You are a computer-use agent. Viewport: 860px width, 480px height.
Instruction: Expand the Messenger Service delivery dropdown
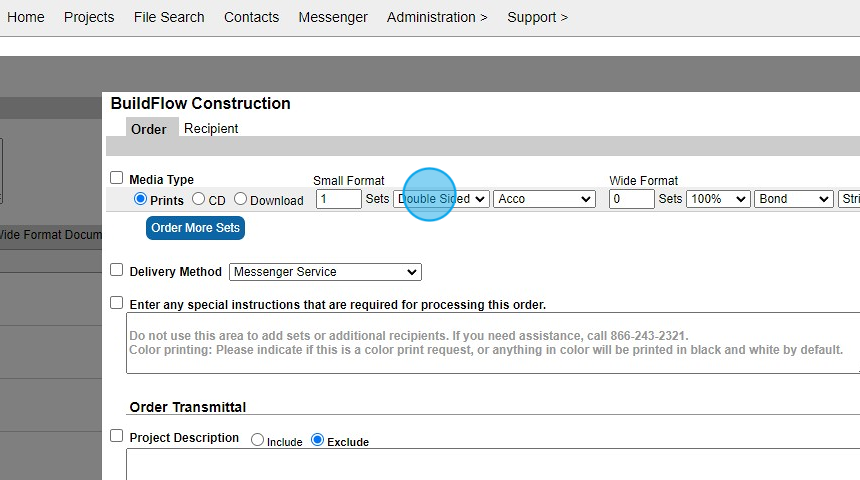[325, 272]
